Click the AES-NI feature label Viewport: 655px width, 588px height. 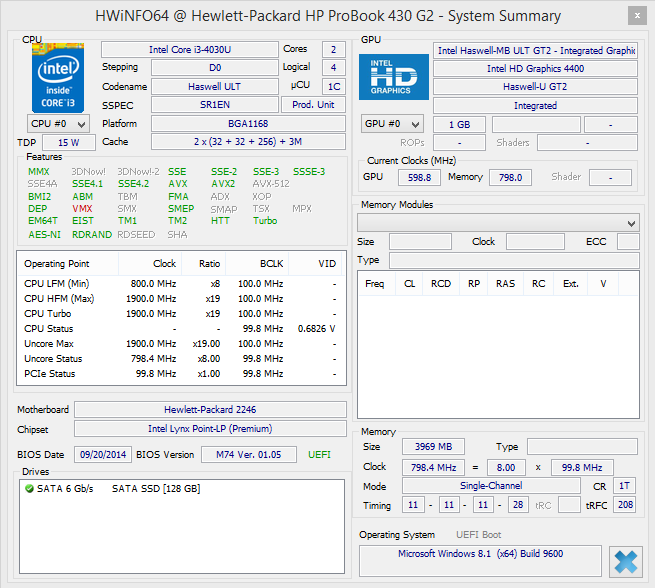(x=45, y=235)
